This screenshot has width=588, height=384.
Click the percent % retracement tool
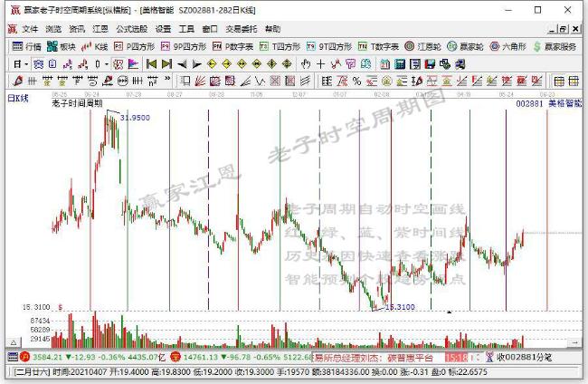[356, 81]
